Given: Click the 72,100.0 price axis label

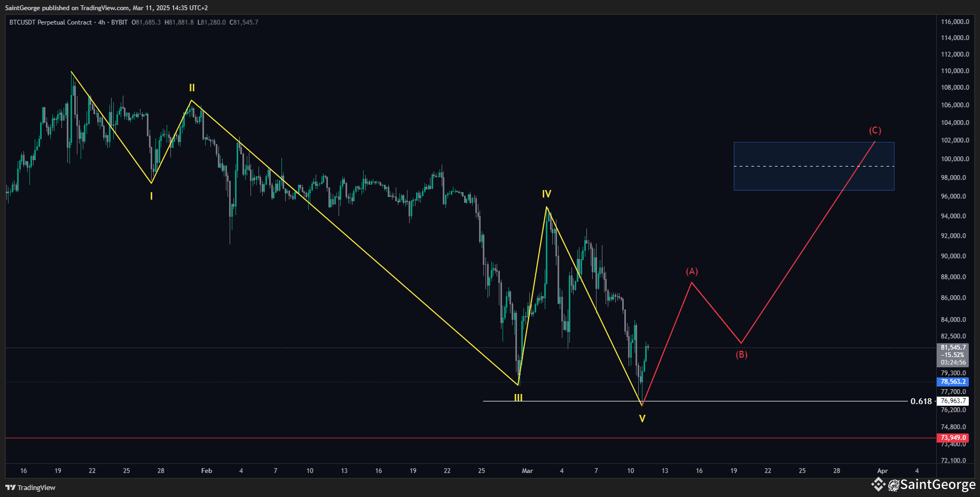Looking at the screenshot, I should pyautogui.click(x=953, y=461).
